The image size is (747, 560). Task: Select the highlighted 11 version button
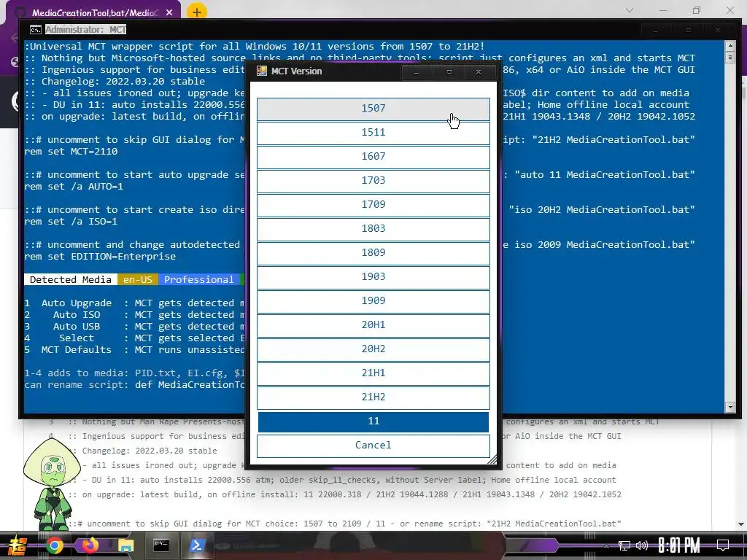(x=373, y=421)
